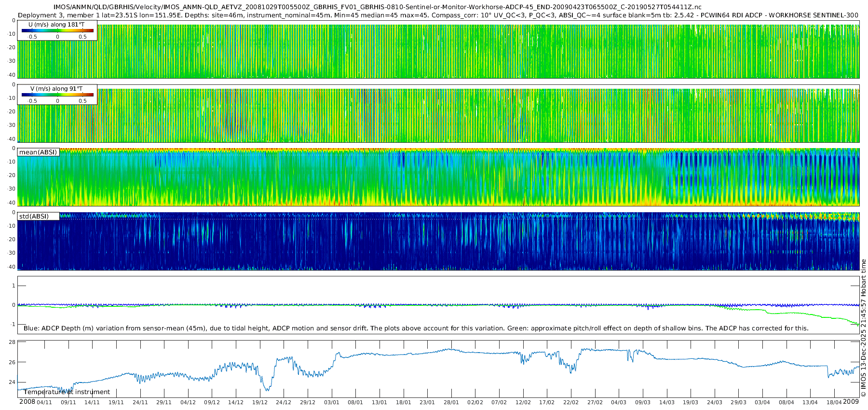Click the V velocity colorbar gradient

57,95
